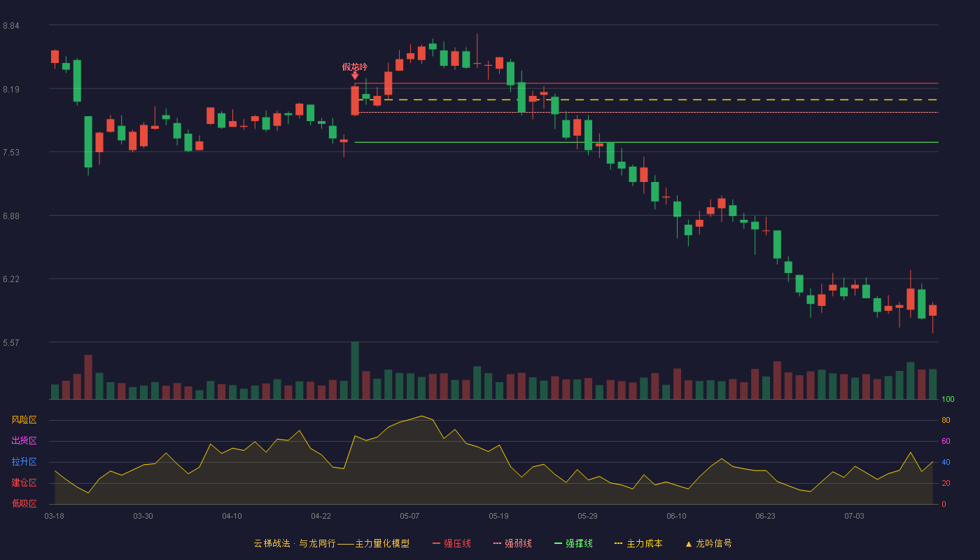Select the 建仓区 zone label
This screenshot has width=980, height=560.
click(24, 483)
